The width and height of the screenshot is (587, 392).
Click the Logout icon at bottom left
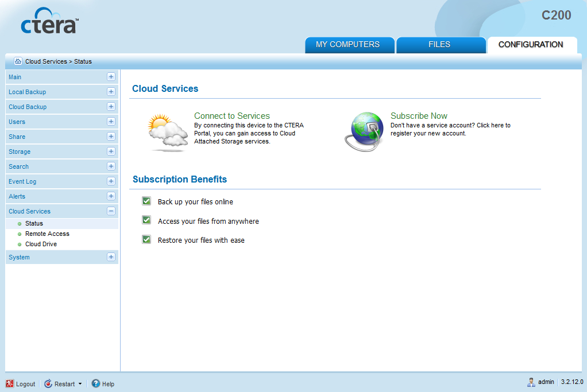(x=10, y=384)
